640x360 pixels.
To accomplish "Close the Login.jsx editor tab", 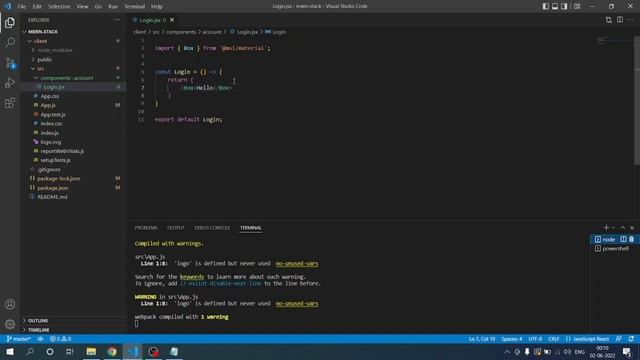I will click(x=172, y=20).
